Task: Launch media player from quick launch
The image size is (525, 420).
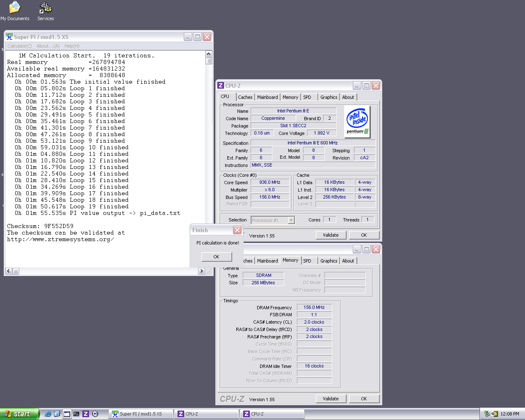Action: pos(95,414)
